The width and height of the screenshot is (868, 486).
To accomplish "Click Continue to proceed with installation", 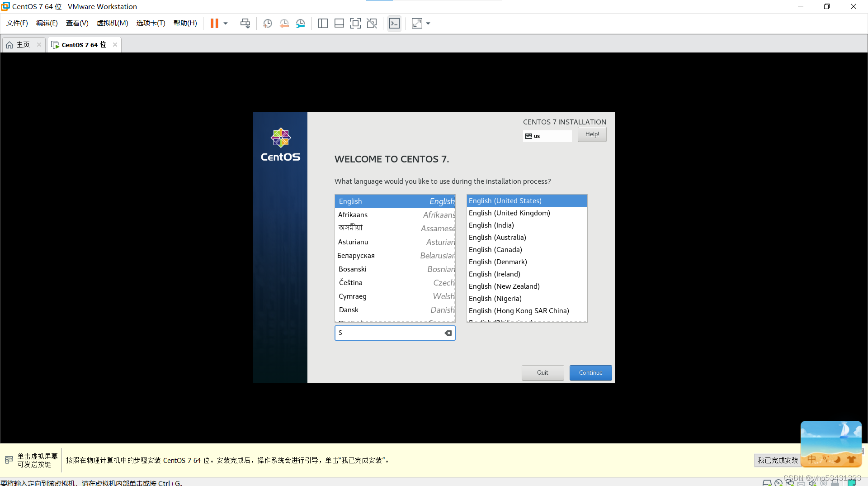I will click(x=590, y=373).
